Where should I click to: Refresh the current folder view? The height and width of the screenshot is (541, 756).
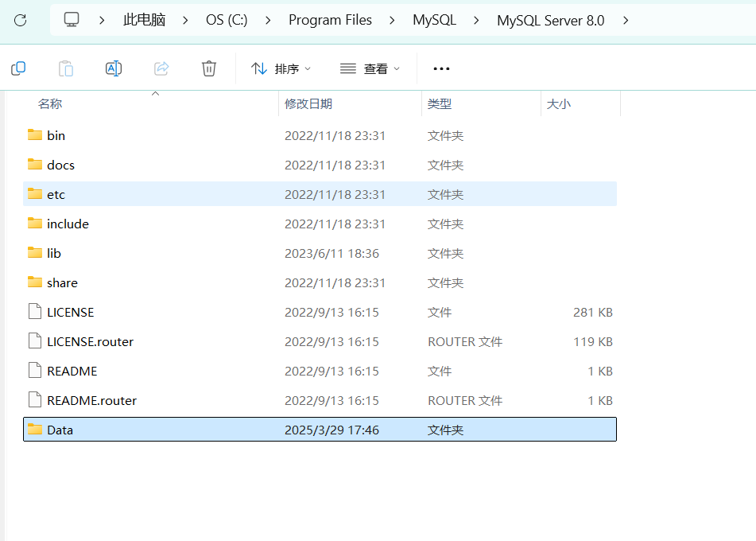tap(20, 20)
